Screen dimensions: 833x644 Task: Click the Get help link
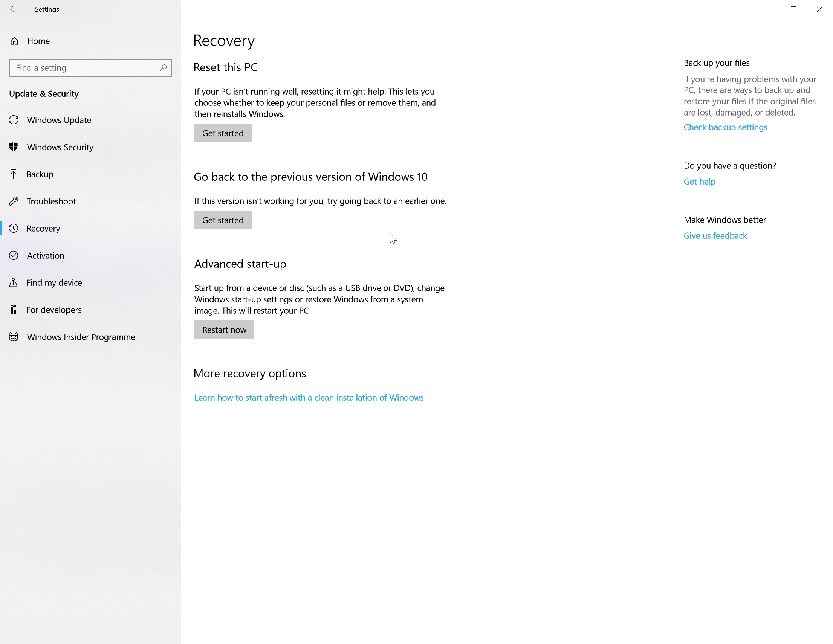point(700,182)
